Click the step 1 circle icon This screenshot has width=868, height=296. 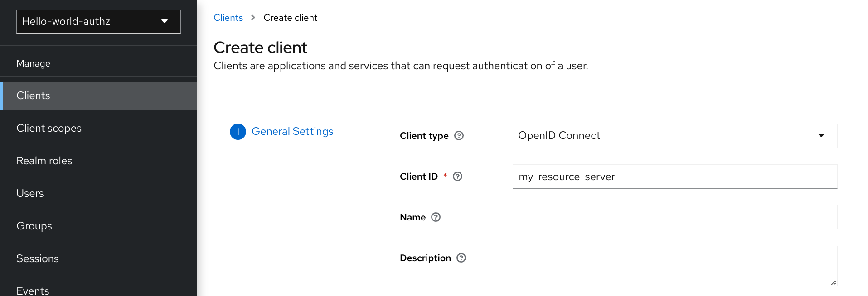(x=238, y=132)
